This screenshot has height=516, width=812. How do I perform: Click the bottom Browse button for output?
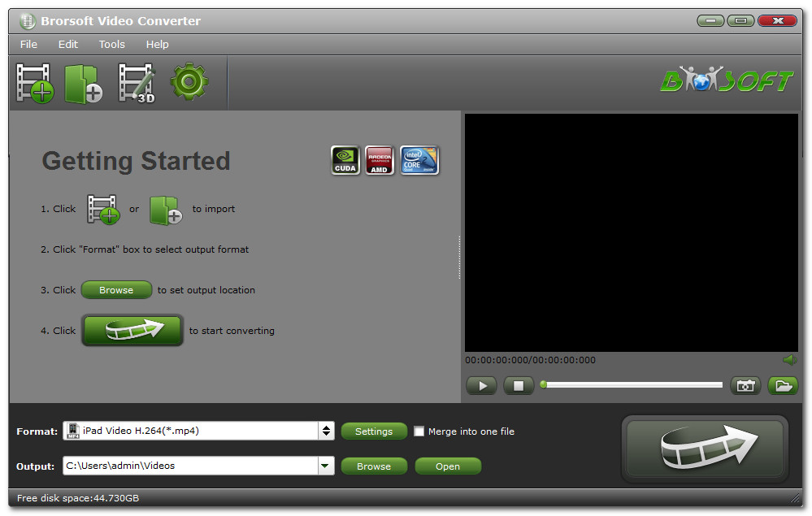pyautogui.click(x=374, y=466)
